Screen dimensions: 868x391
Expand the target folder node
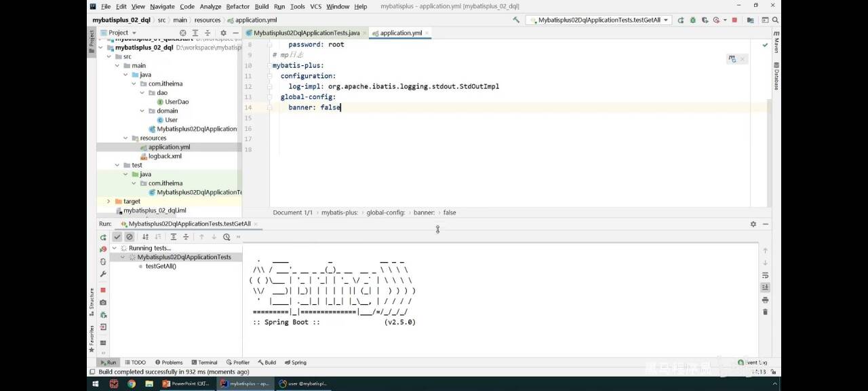click(x=108, y=201)
